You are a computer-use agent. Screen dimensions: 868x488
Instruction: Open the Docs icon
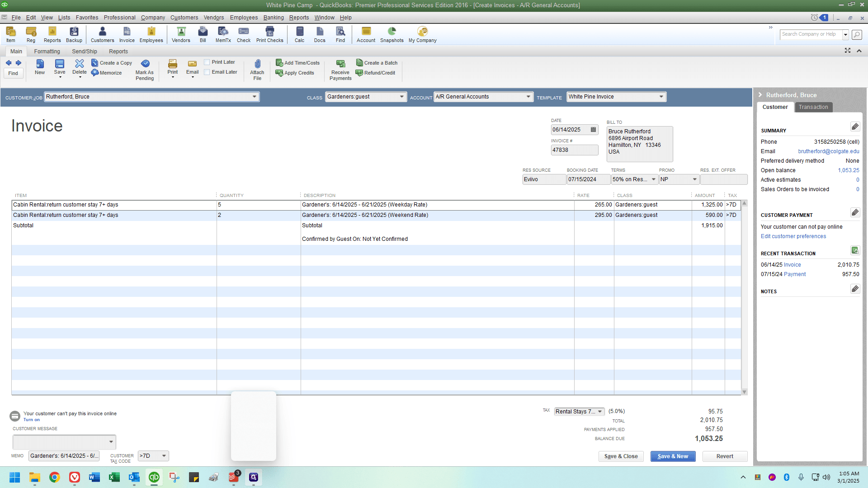320,34
